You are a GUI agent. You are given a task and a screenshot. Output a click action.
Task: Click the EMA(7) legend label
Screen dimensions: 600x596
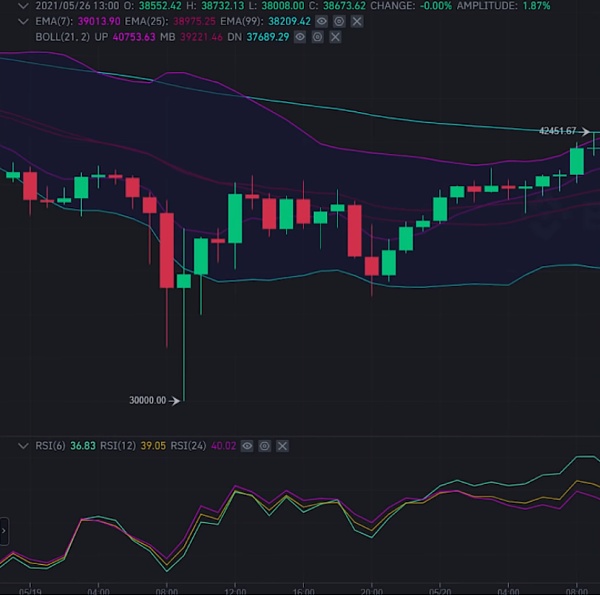click(x=53, y=21)
